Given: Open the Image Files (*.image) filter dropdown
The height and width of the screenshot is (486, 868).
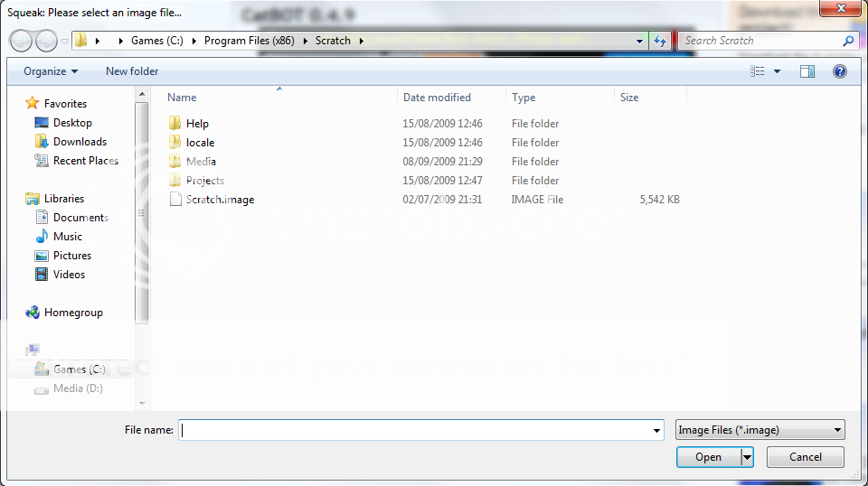Looking at the screenshot, I should click(760, 430).
